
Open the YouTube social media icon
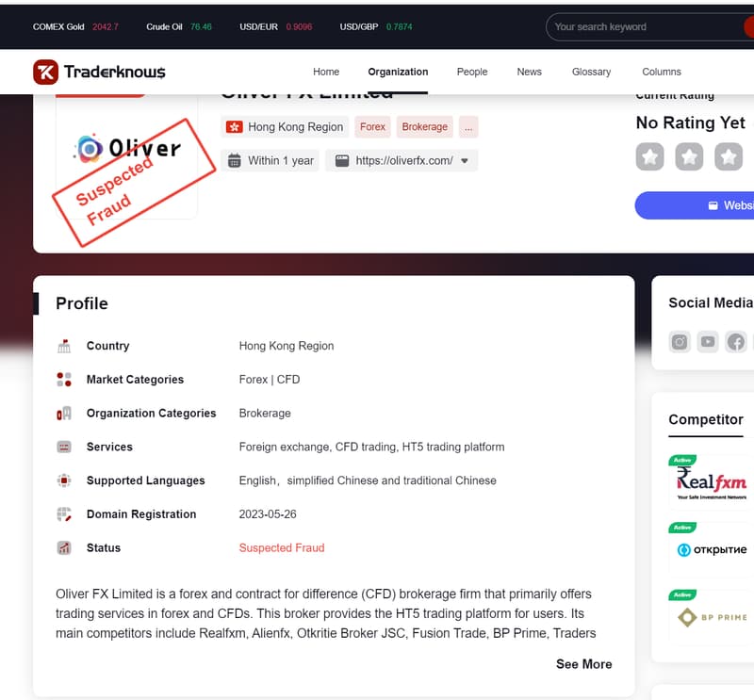point(708,342)
